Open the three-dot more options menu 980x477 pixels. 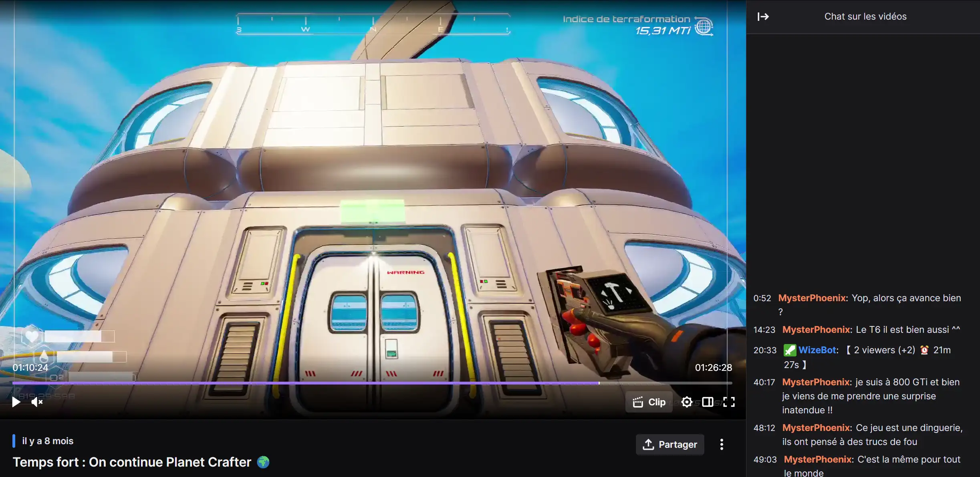click(x=722, y=445)
